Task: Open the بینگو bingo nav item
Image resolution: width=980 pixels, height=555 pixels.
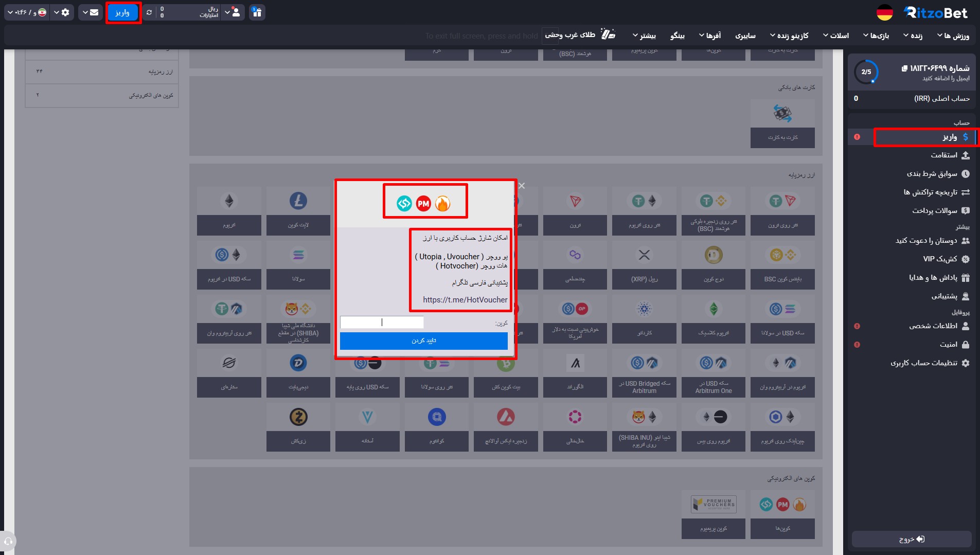Action: coord(678,35)
